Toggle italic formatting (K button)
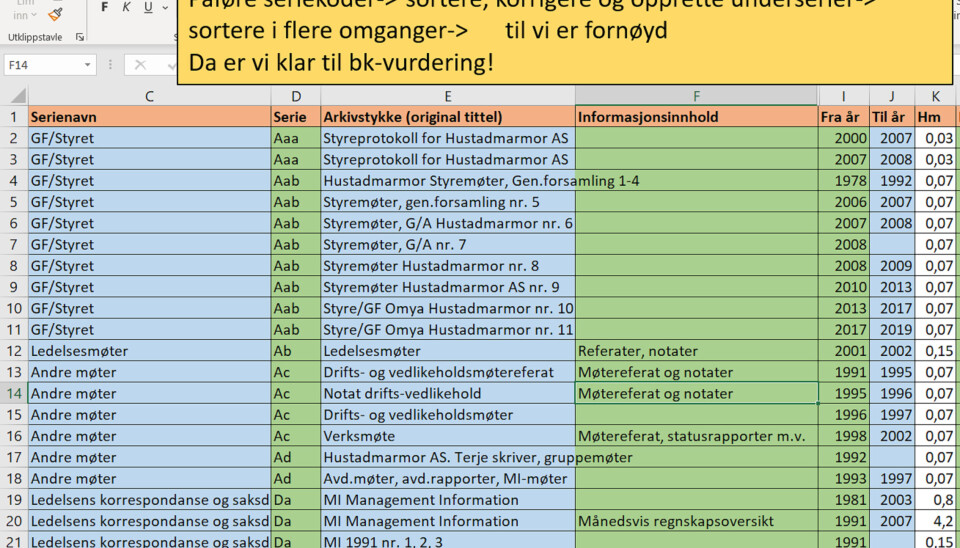This screenshot has height=548, width=960. (126, 8)
